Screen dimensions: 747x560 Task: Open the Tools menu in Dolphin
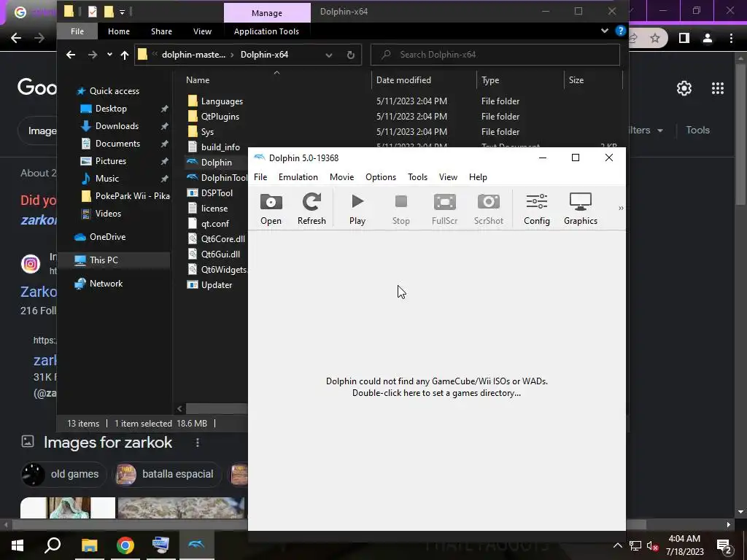point(417,177)
